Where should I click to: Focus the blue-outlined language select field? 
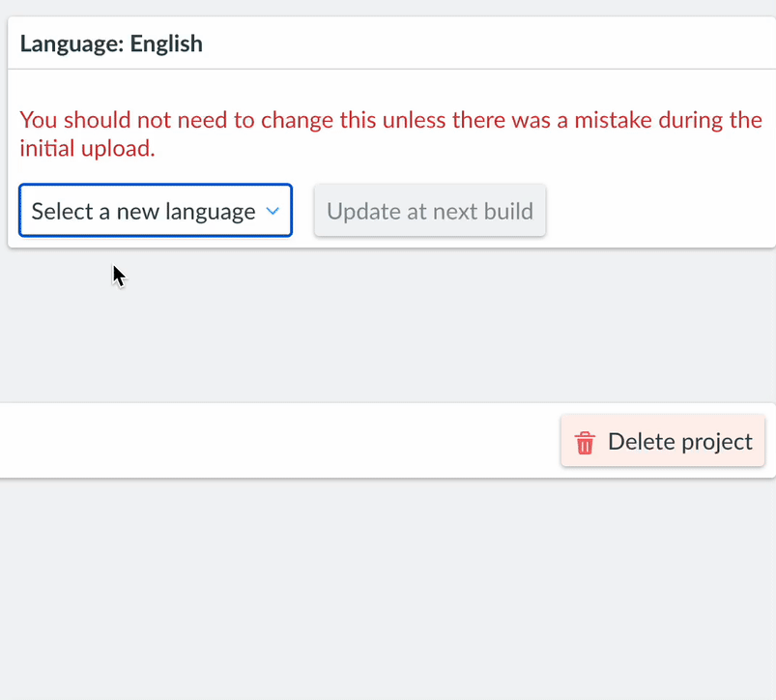click(x=156, y=211)
